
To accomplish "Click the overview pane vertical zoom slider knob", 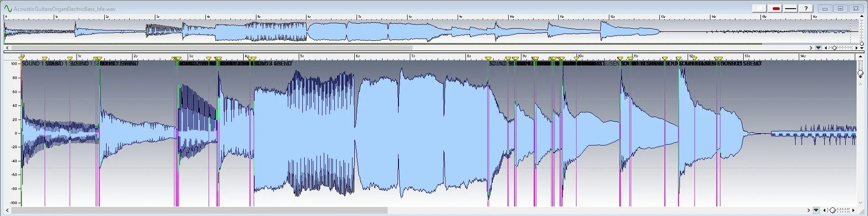I will 862,44.
